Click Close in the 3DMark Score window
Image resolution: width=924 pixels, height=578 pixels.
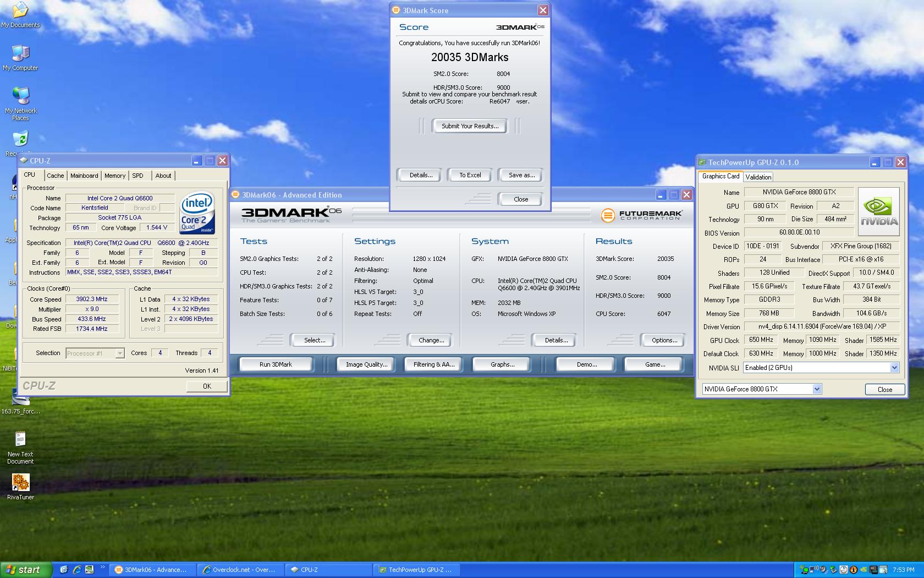point(521,199)
